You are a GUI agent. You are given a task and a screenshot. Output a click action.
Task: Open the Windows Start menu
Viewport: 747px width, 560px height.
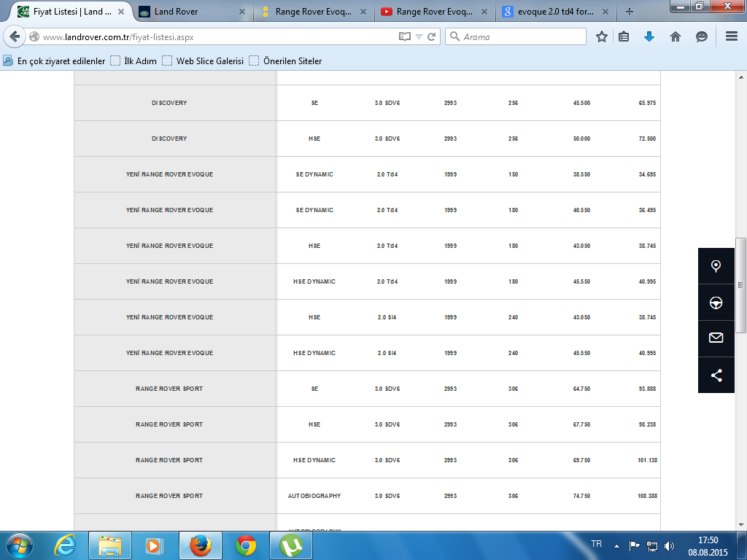(20, 545)
